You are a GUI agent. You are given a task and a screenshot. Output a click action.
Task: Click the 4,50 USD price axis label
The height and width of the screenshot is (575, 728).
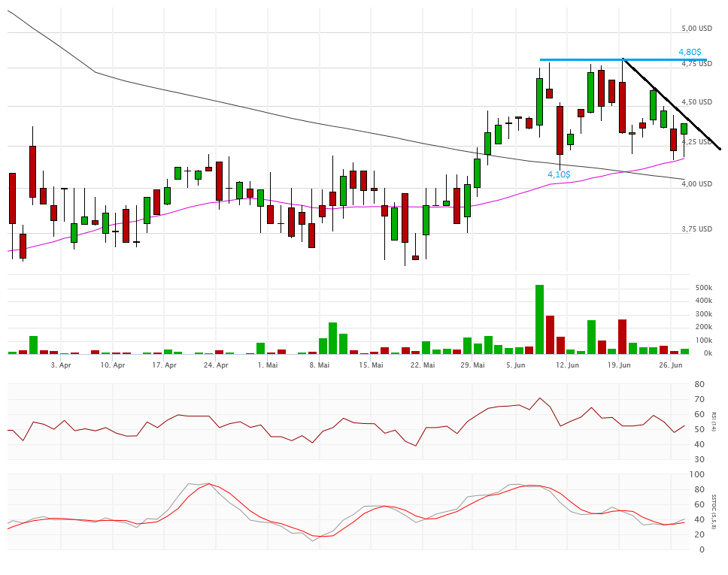click(696, 102)
